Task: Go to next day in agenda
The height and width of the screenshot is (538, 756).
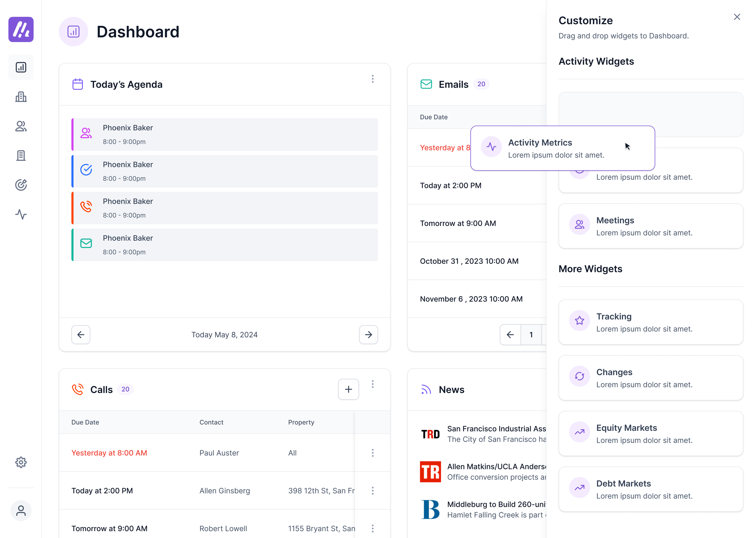Action: click(x=368, y=335)
